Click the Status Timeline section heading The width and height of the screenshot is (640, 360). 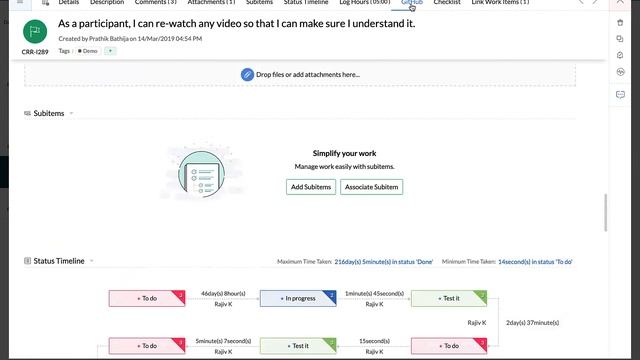click(x=59, y=261)
